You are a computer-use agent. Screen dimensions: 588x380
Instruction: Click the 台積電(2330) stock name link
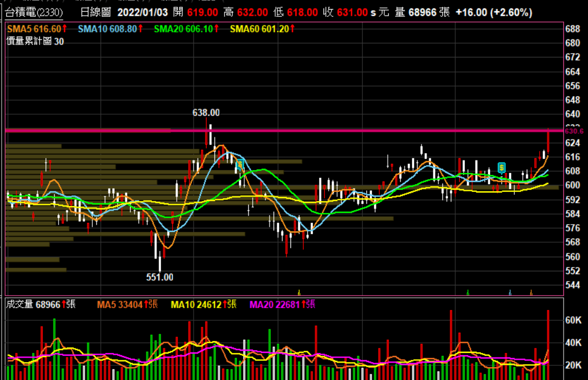tap(34, 12)
